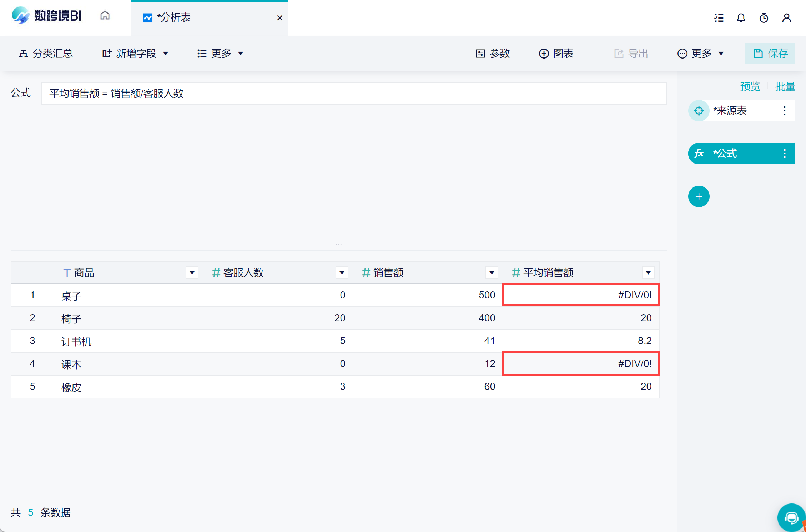Click the 批量 link

(x=785, y=86)
